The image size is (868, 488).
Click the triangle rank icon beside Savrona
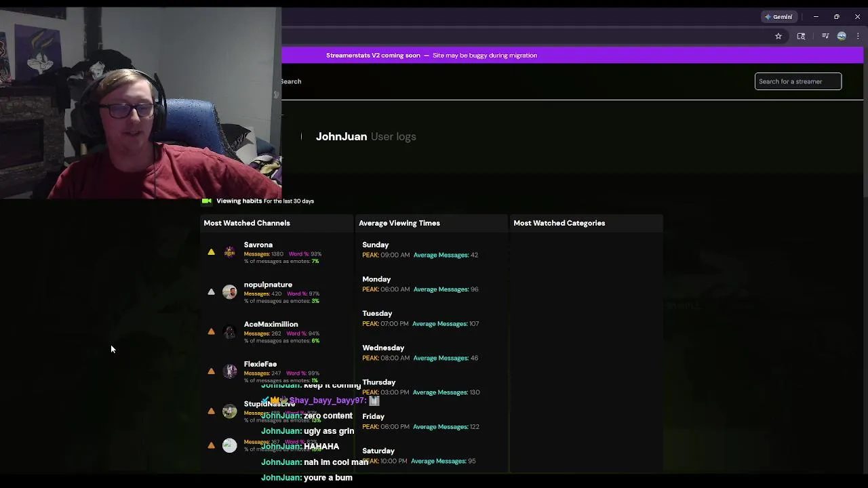coord(211,252)
